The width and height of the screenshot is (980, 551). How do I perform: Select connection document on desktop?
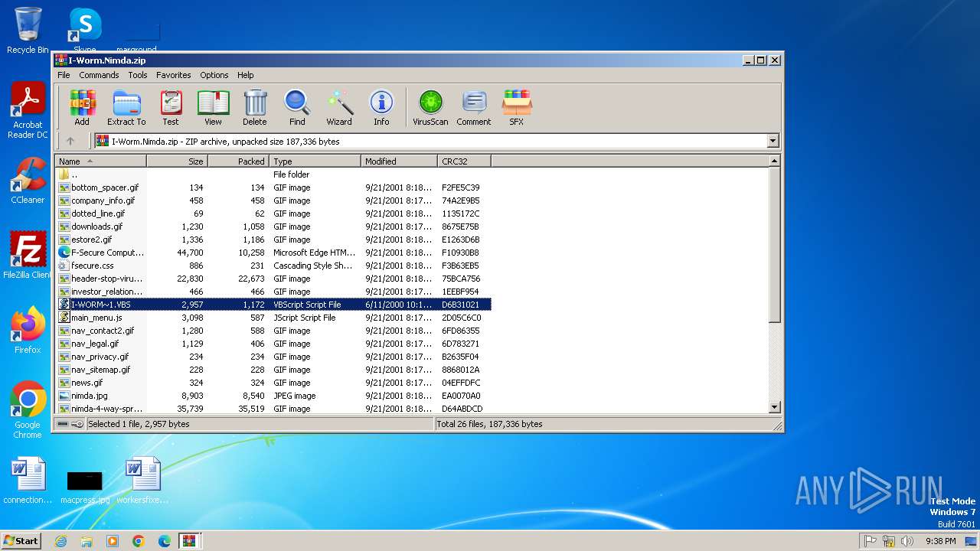[28, 481]
